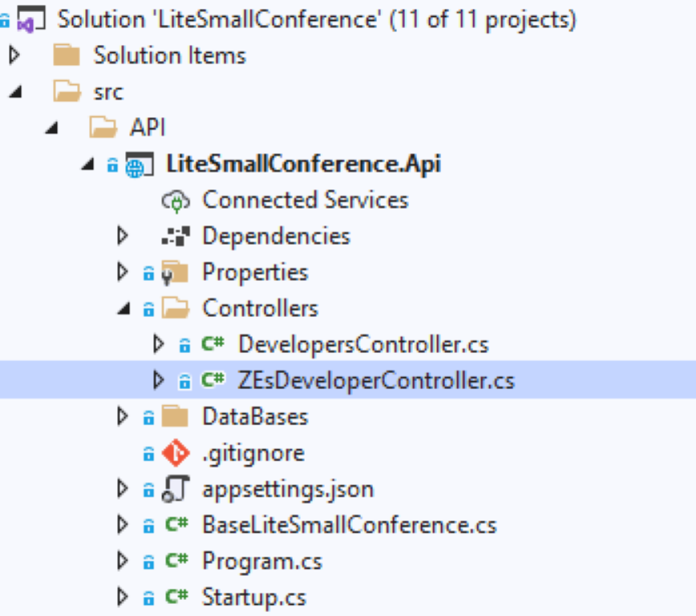Expand ZEsDeveloperController.cs node arrow

click(158, 380)
